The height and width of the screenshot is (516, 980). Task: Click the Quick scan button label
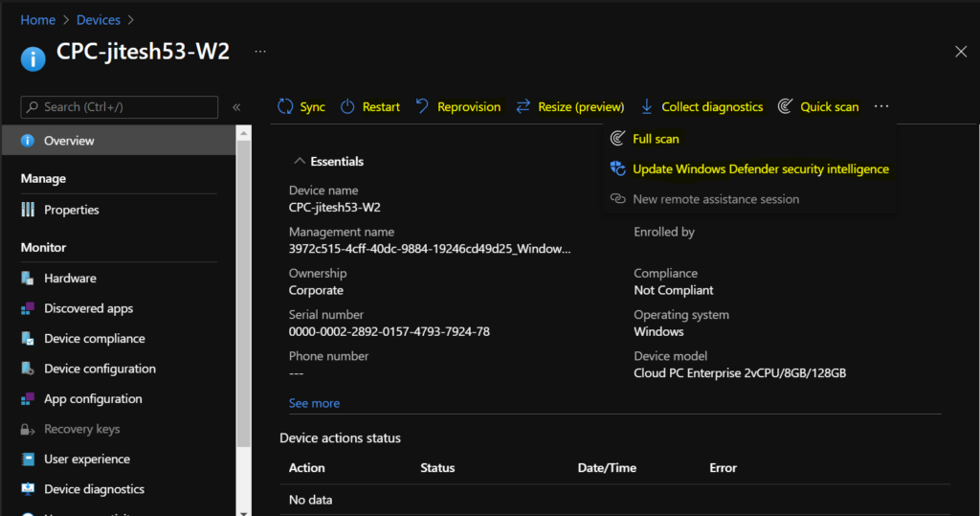coord(830,107)
